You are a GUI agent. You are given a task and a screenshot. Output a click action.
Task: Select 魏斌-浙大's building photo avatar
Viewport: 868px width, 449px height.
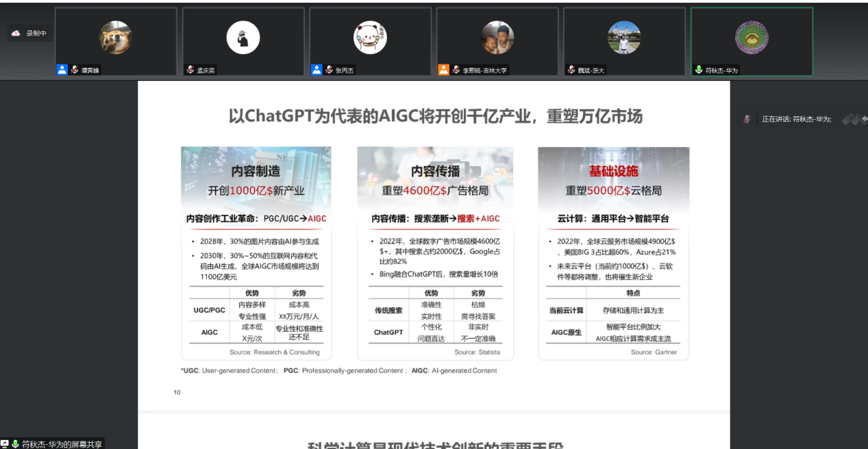click(624, 38)
